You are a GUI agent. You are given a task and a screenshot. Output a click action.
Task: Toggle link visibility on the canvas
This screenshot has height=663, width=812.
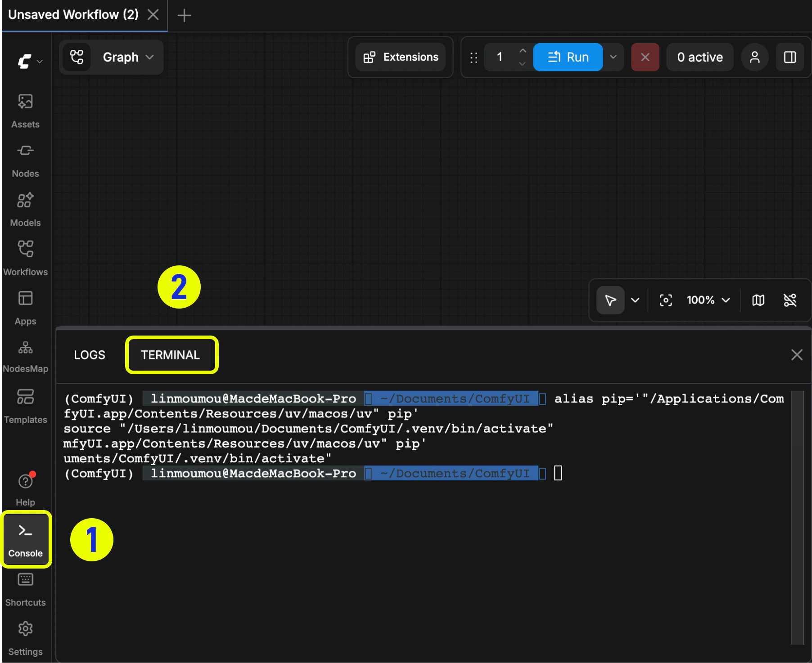790,300
